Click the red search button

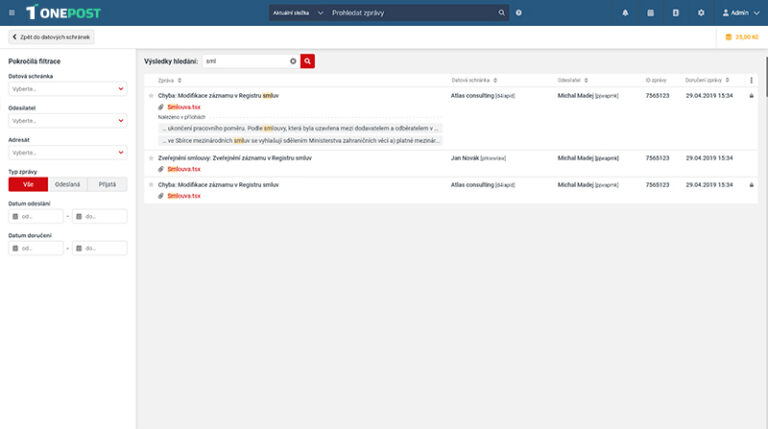(x=308, y=61)
